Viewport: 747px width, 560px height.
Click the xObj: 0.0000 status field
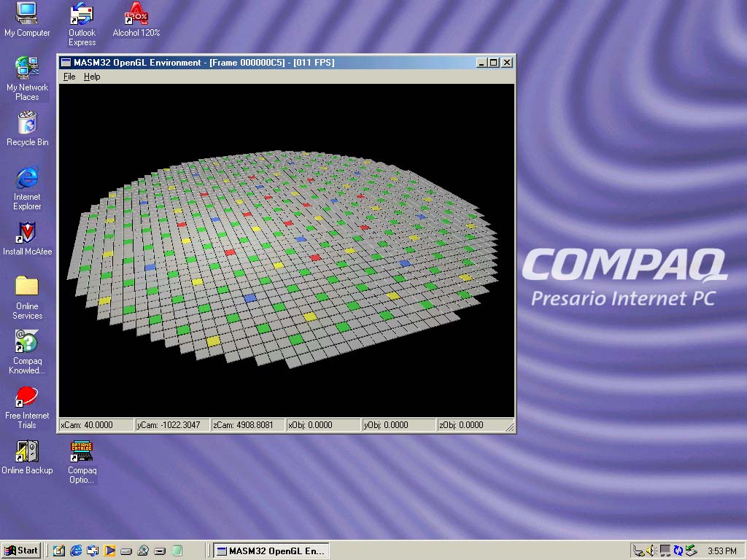pos(323,425)
